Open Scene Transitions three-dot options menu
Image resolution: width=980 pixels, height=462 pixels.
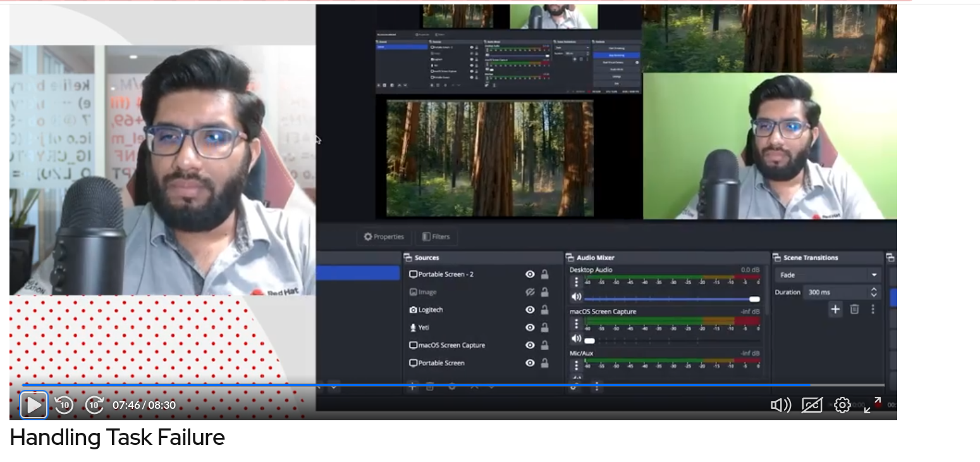[x=873, y=309]
